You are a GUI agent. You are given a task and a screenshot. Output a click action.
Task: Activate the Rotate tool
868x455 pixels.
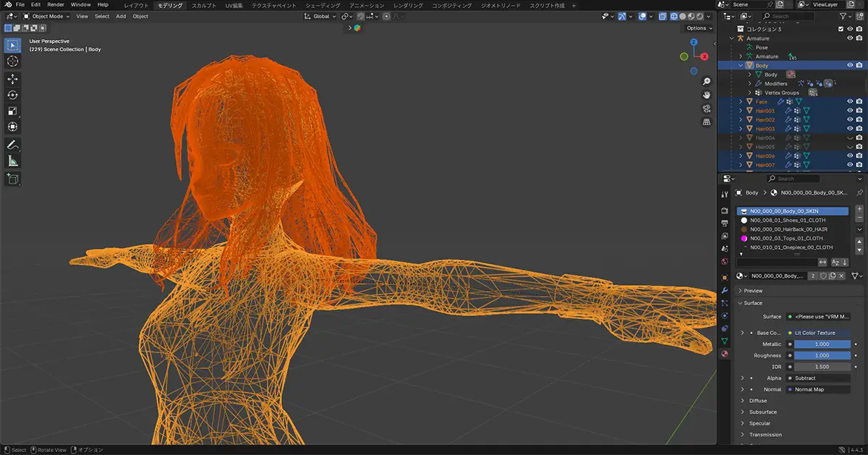tap(13, 95)
